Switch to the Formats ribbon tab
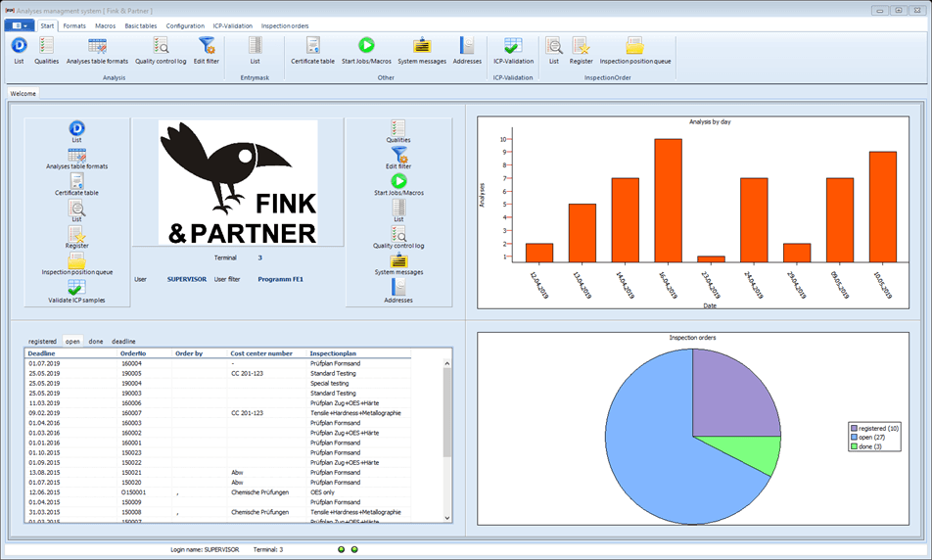Image resolution: width=932 pixels, height=560 pixels. point(74,25)
